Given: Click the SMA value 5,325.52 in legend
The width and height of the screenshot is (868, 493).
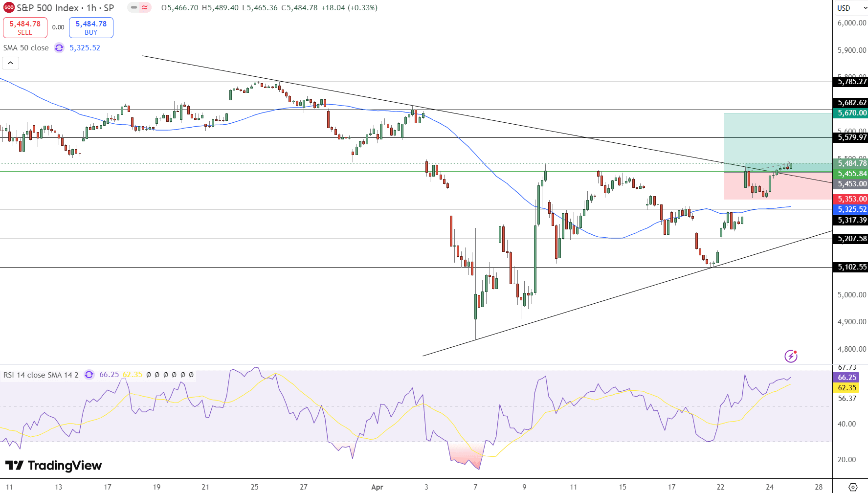Looking at the screenshot, I should click(85, 48).
